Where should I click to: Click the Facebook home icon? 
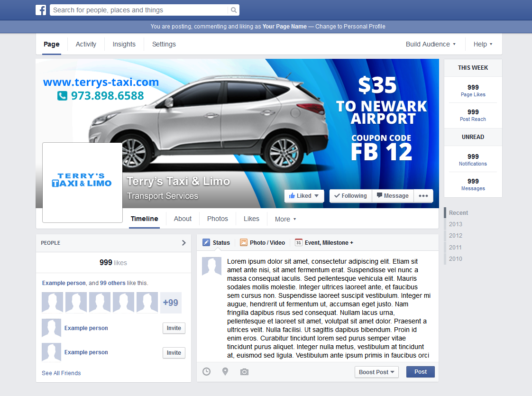[x=41, y=9]
